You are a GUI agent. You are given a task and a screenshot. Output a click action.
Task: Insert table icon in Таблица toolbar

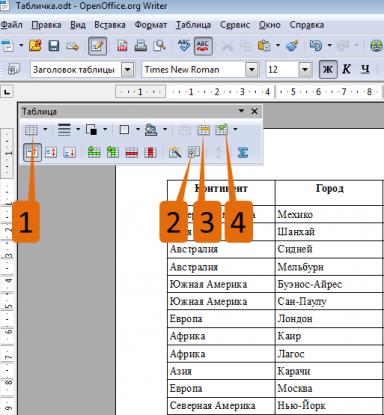click(x=31, y=130)
